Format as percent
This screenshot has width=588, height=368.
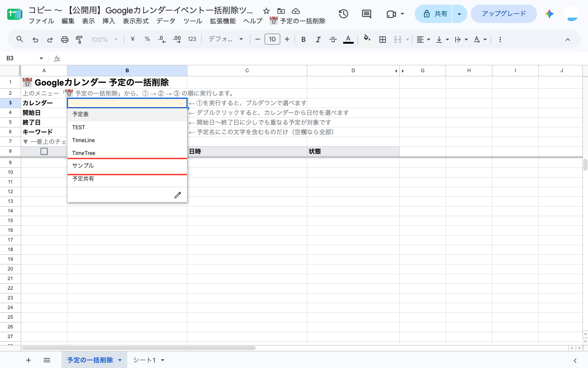point(147,39)
